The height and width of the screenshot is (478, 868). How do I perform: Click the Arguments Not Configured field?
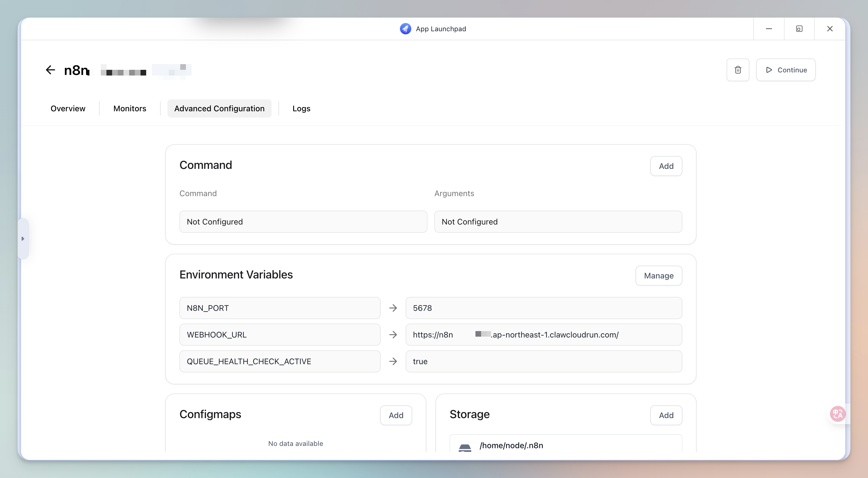tap(558, 222)
